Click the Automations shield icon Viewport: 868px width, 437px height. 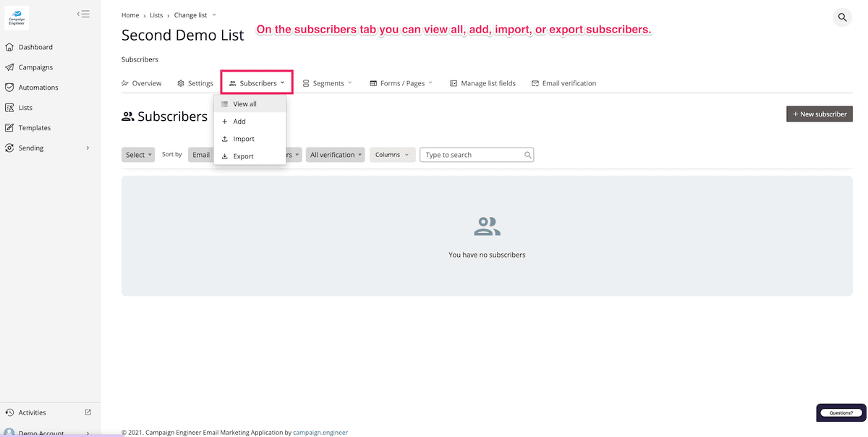click(9, 88)
